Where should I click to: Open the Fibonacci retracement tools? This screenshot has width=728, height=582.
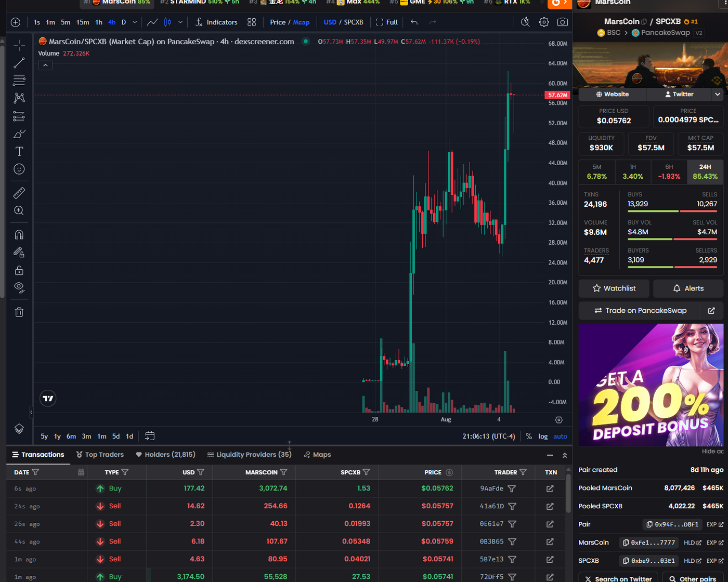point(19,81)
